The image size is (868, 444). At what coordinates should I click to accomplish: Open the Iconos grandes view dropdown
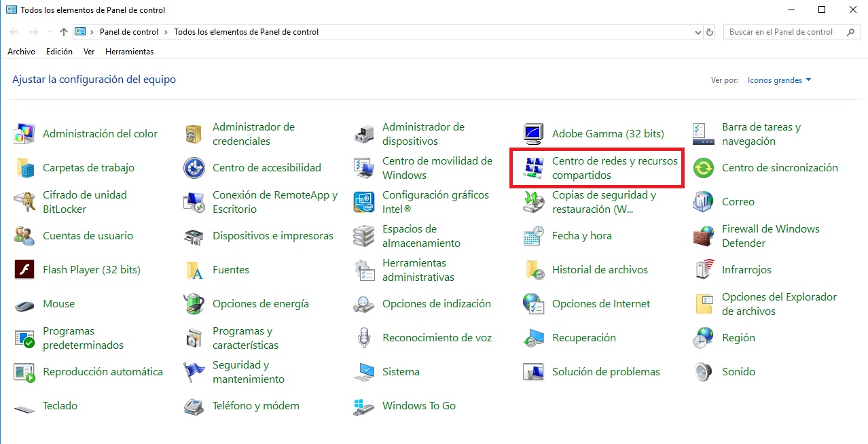(779, 80)
